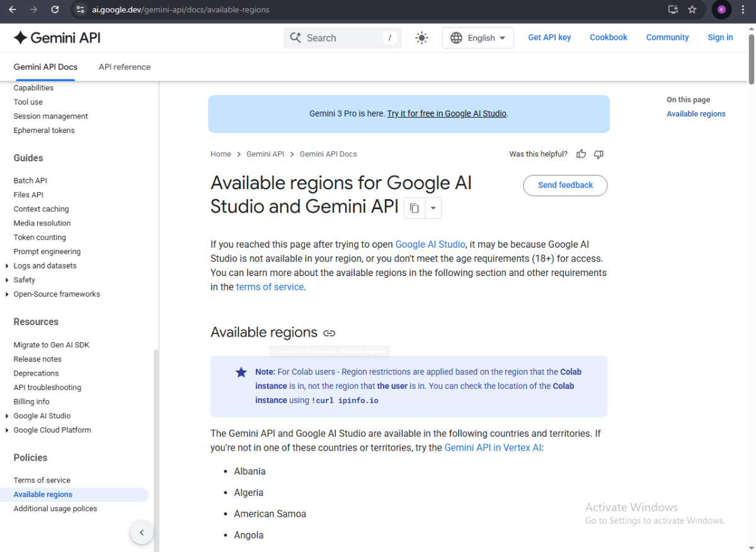Open the Chrome profile avatar
Screen dimensions: 756x552
[x=721, y=9]
